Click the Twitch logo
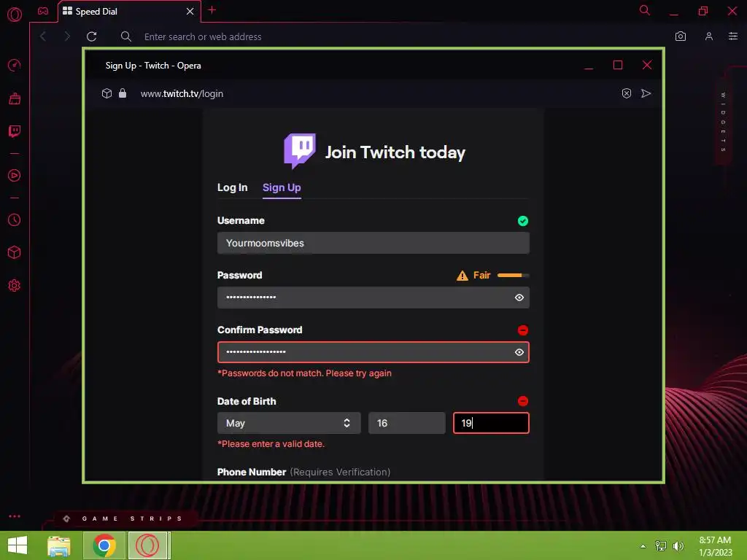Image resolution: width=747 pixels, height=560 pixels. click(300, 151)
